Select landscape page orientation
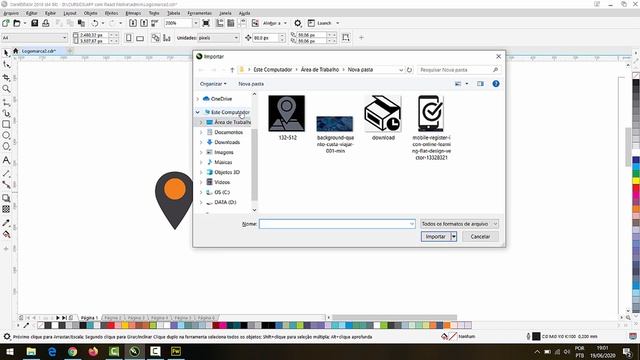This screenshot has width=640, height=360. (x=140, y=38)
